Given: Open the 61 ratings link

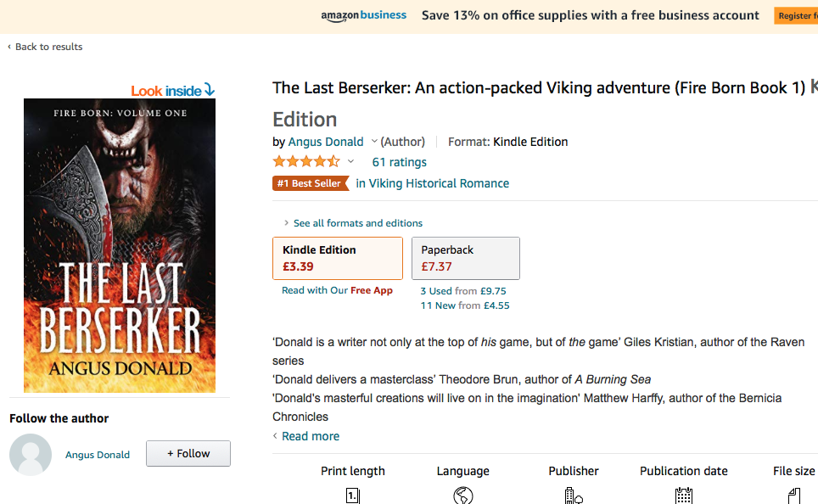Looking at the screenshot, I should click(399, 162).
